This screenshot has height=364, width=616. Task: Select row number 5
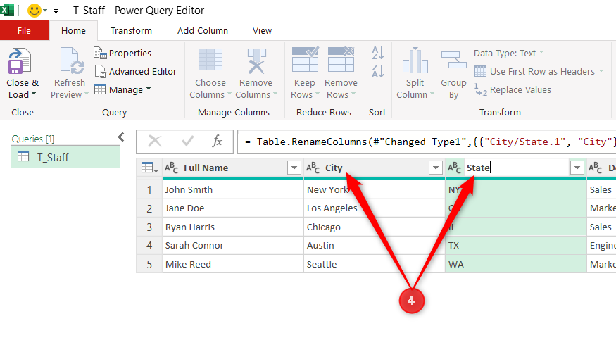point(149,265)
